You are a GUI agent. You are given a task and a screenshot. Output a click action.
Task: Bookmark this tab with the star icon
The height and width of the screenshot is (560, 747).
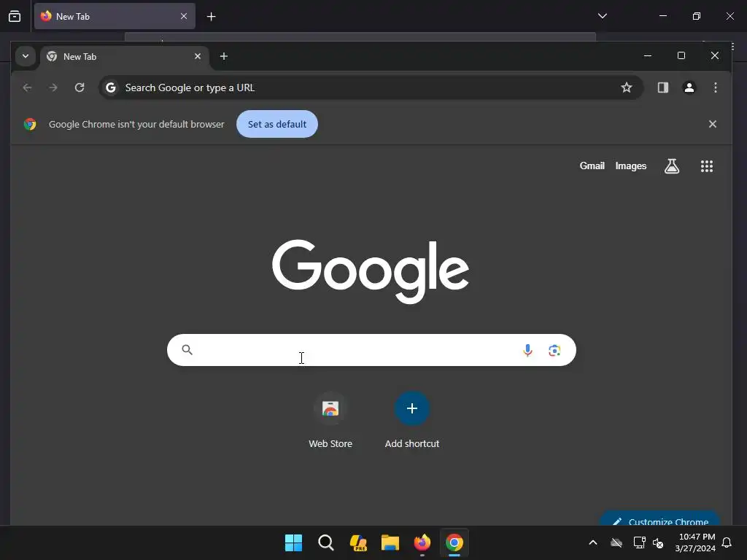click(627, 87)
